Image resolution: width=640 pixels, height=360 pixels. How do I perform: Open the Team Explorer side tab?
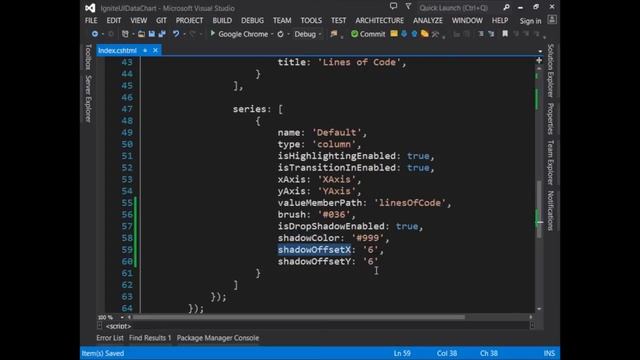point(551,162)
